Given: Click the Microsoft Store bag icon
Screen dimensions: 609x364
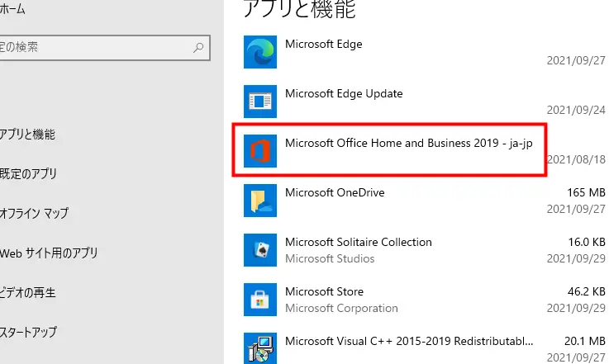Looking at the screenshot, I should tap(260, 299).
